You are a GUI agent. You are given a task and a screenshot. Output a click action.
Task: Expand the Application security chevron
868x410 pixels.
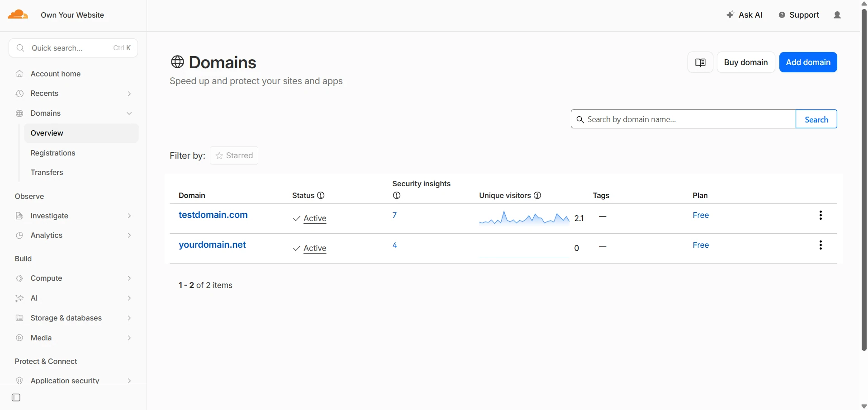(x=129, y=381)
